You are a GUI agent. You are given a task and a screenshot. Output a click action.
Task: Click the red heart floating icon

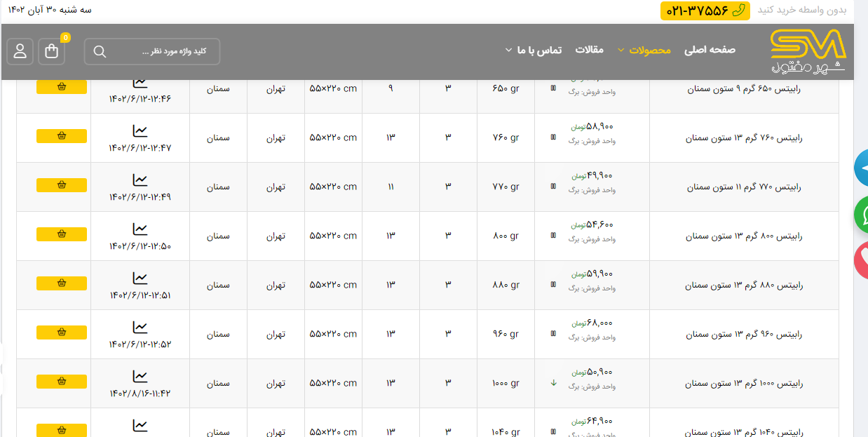(x=862, y=261)
